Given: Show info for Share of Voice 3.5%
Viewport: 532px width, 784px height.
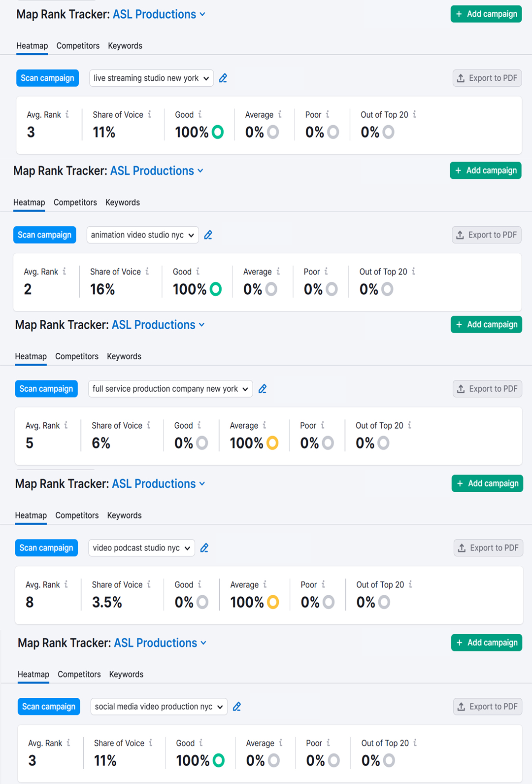Looking at the screenshot, I should click(x=149, y=584).
